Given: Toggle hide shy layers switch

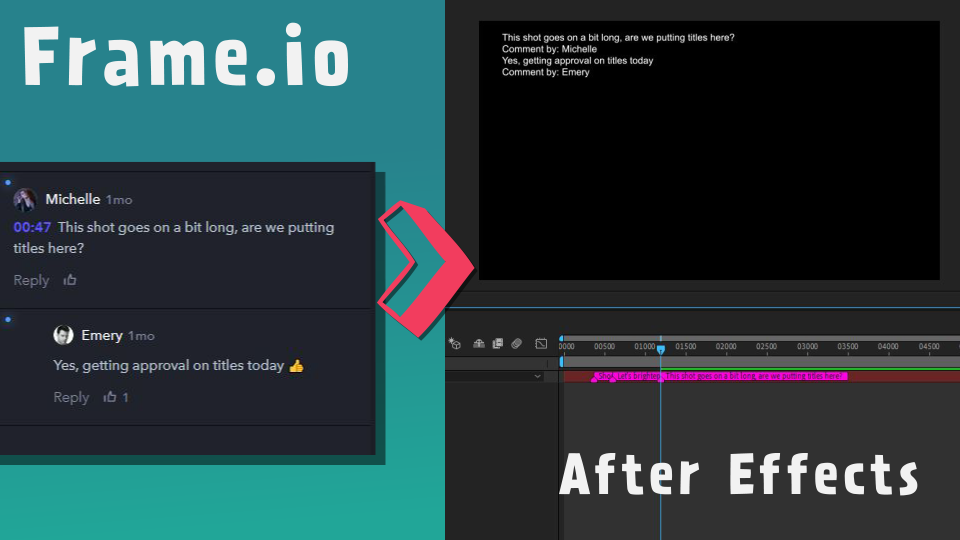Looking at the screenshot, I should tap(479, 343).
